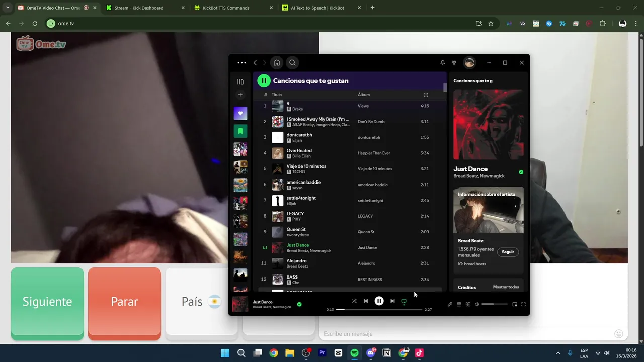Screen dimensions: 644x362
Task: Toggle repeat mode
Action: [x=404, y=301]
